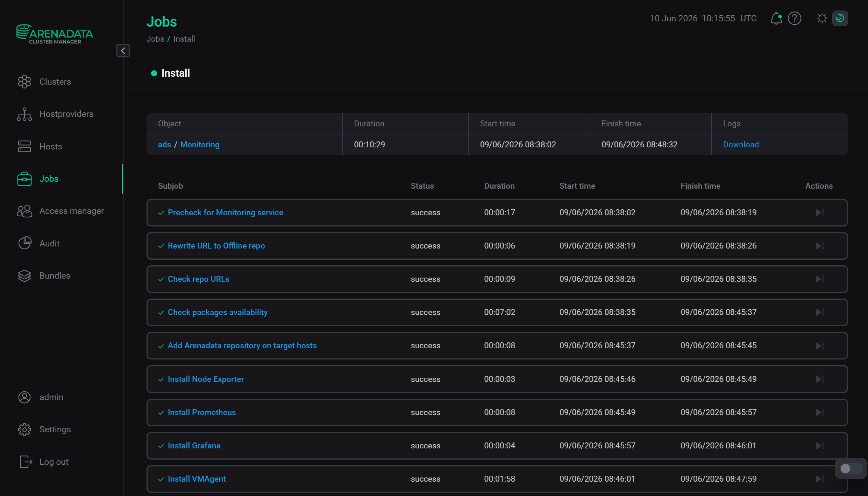
Task: Collapse the sidebar with the chevron button
Action: coord(123,51)
